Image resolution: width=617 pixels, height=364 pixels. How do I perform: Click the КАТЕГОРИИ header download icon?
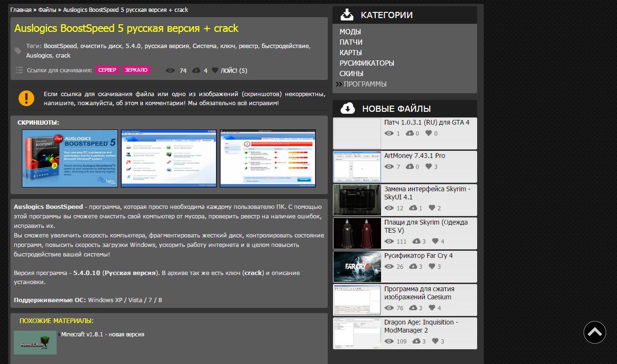tap(347, 15)
